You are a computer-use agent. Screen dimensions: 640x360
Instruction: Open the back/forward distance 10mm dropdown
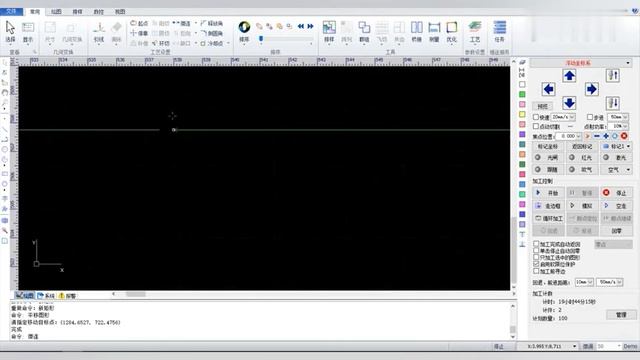(x=590, y=282)
